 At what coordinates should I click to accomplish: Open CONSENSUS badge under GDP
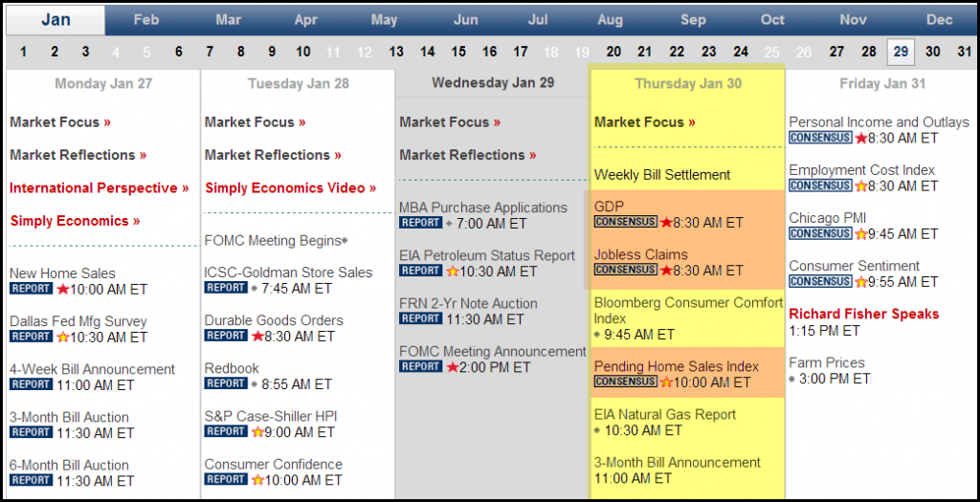tap(626, 222)
